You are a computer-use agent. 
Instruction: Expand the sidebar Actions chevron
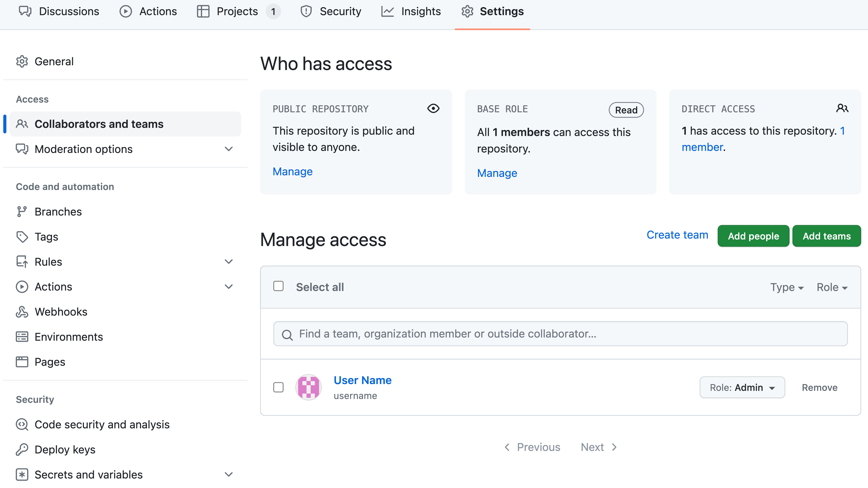tap(229, 287)
